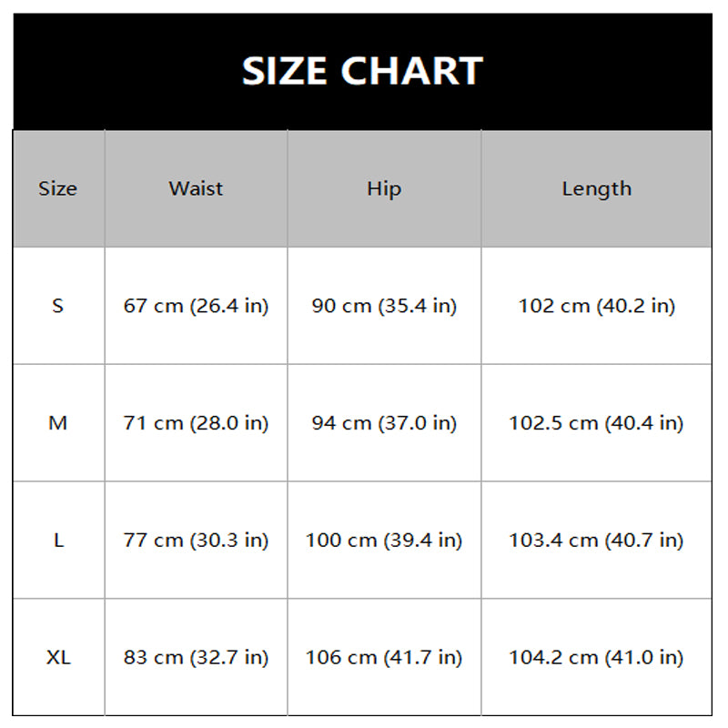Select the M size row label
Image resolution: width=728 pixels, height=728 pixels.
(x=58, y=423)
